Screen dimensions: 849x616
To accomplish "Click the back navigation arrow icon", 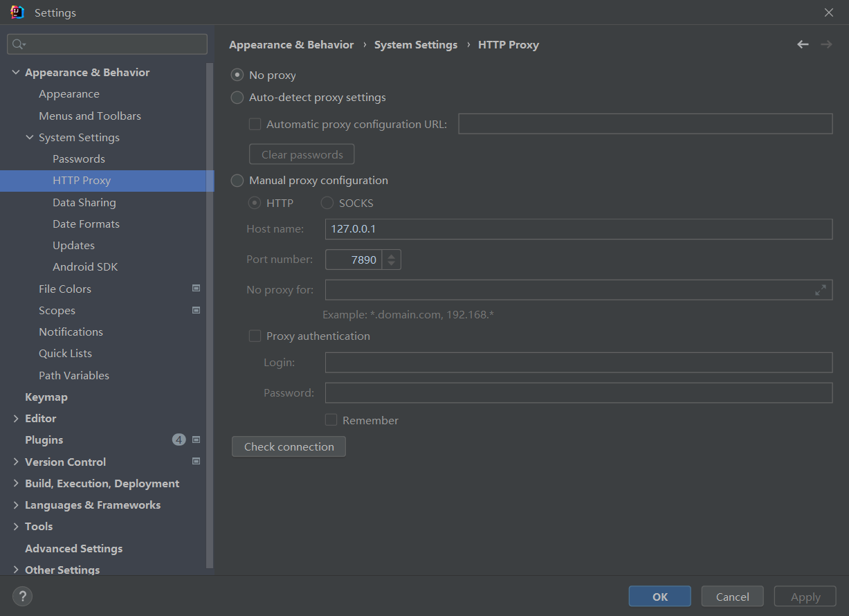I will coord(803,44).
